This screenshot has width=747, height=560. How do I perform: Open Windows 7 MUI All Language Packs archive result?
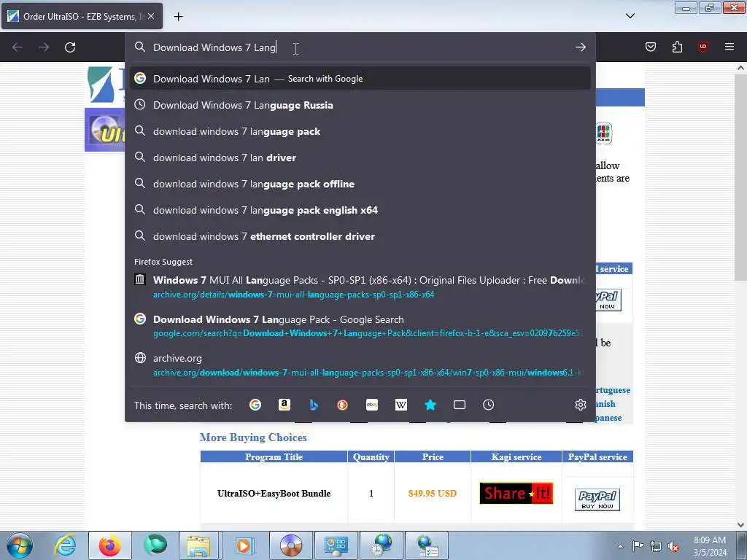pyautogui.click(x=360, y=287)
